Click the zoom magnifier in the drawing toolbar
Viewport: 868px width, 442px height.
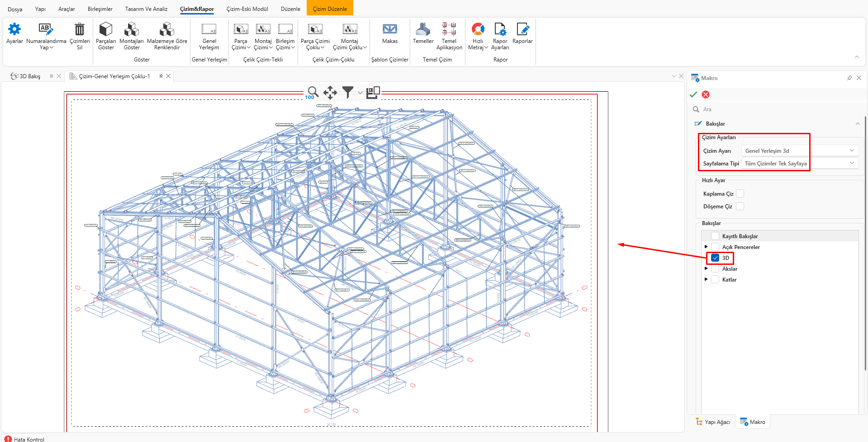313,92
